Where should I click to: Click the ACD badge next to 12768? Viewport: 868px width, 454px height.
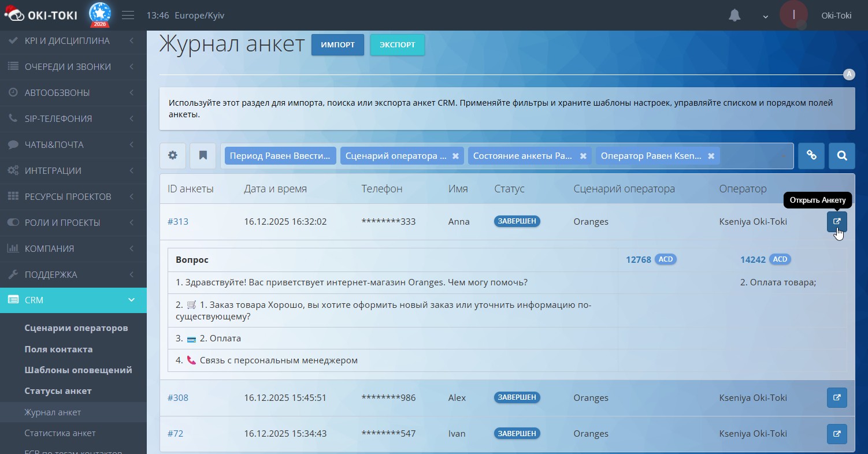[x=666, y=259]
